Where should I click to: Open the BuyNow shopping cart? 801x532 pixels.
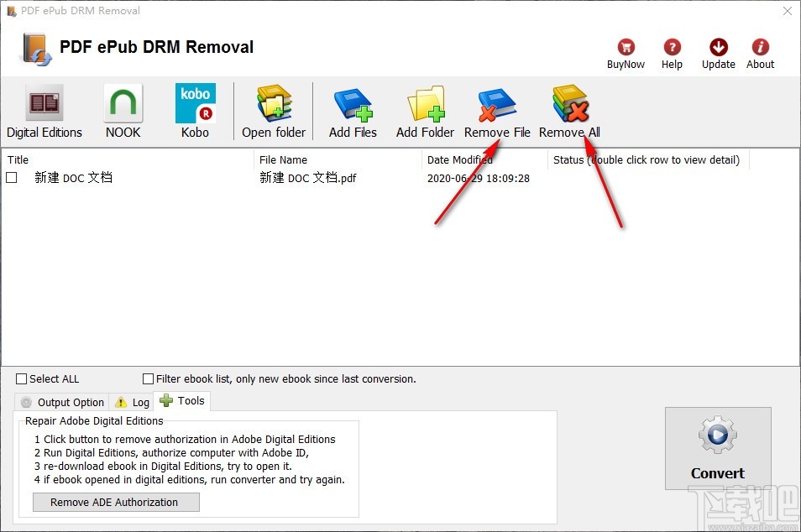coord(626,54)
